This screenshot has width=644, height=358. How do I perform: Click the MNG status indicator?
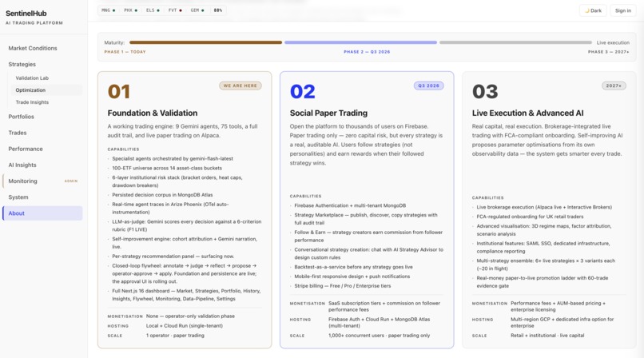click(109, 10)
